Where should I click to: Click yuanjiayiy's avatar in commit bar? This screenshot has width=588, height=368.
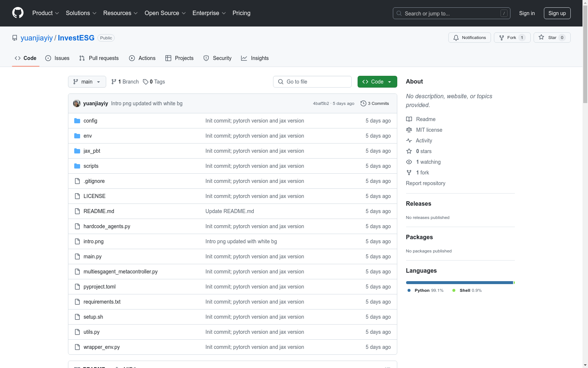[77, 103]
